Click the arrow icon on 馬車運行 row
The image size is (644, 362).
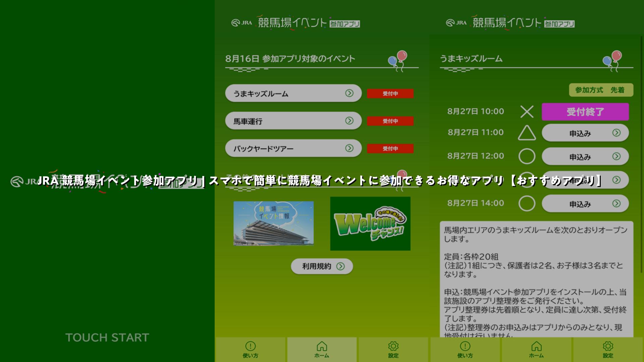pyautogui.click(x=349, y=121)
